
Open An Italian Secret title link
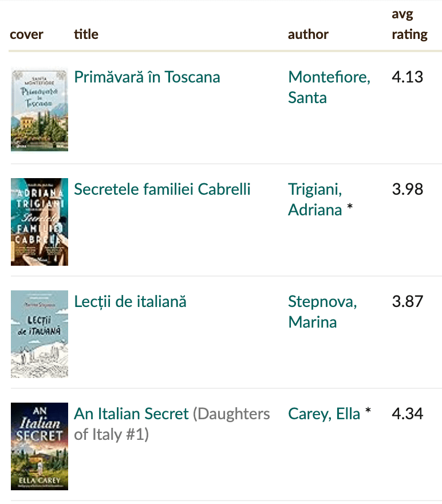pos(131,414)
